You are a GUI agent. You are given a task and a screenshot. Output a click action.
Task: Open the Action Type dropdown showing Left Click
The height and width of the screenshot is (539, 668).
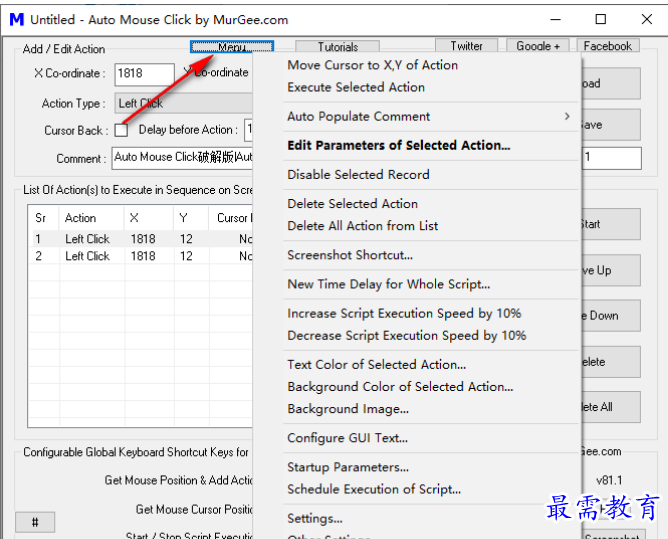pyautogui.click(x=184, y=104)
